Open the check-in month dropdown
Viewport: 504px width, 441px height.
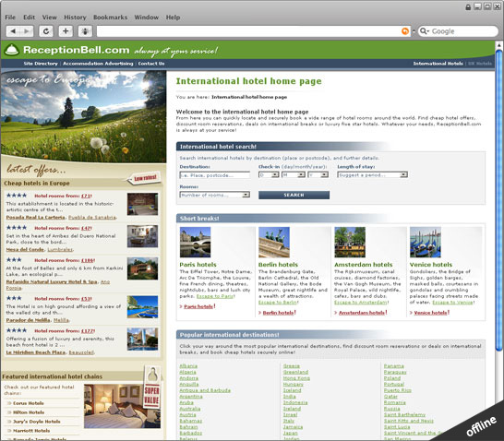point(294,174)
